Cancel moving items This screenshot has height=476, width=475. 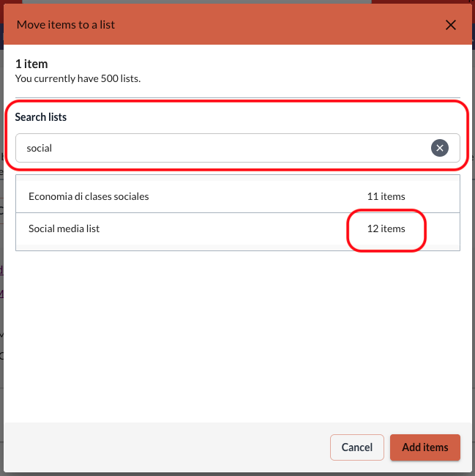(x=356, y=447)
